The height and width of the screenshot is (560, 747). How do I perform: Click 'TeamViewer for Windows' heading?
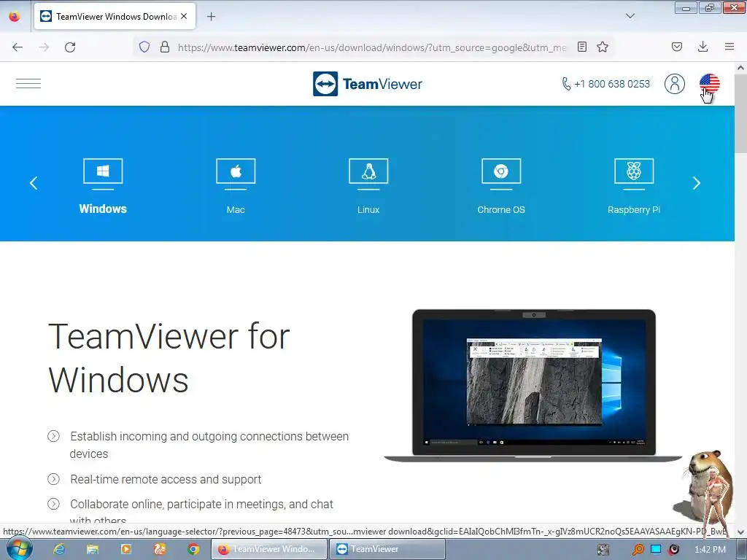click(169, 358)
